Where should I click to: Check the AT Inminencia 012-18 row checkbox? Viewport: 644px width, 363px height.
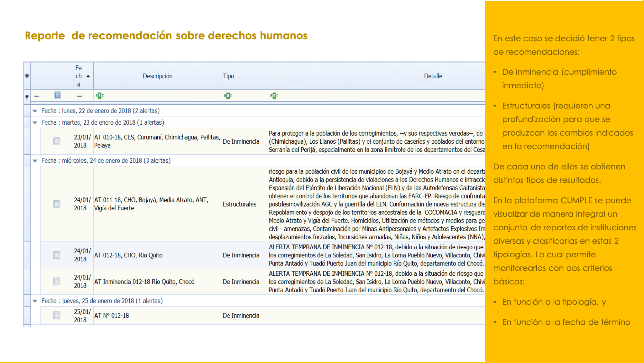coord(57,281)
